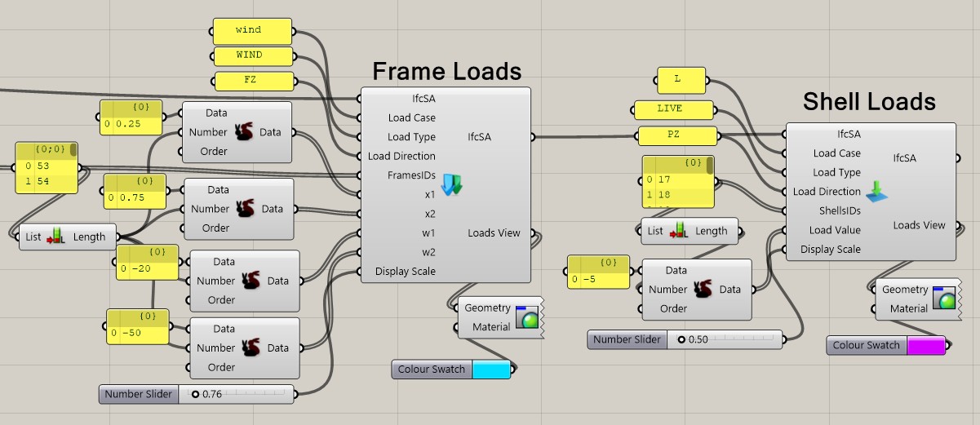The height and width of the screenshot is (425, 980).
Task: Click List Length icon left of Frame Loads
Action: point(56,237)
